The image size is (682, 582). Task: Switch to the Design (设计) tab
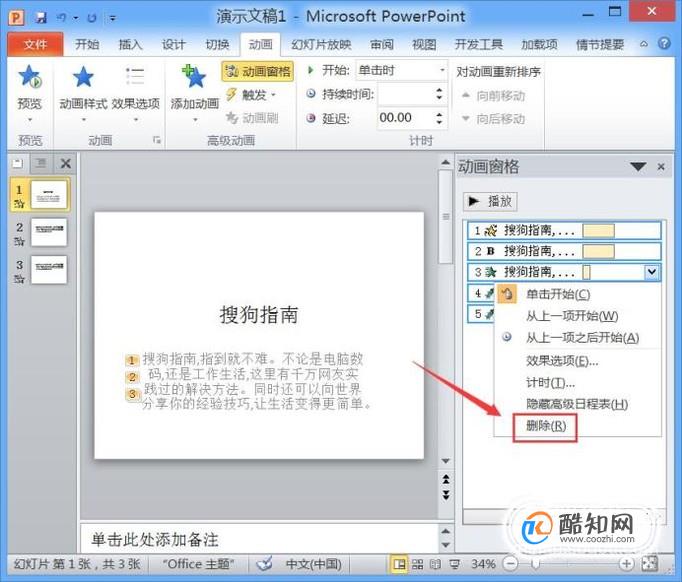pos(174,44)
